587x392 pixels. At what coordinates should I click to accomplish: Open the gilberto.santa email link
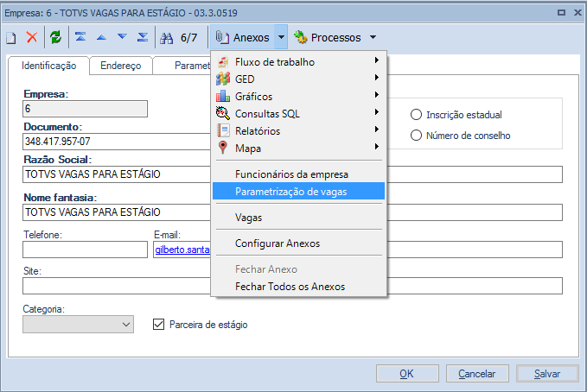tap(182, 250)
